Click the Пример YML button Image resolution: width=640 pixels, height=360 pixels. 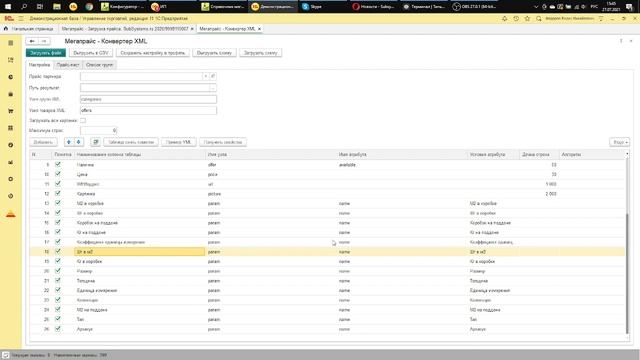pos(179,142)
